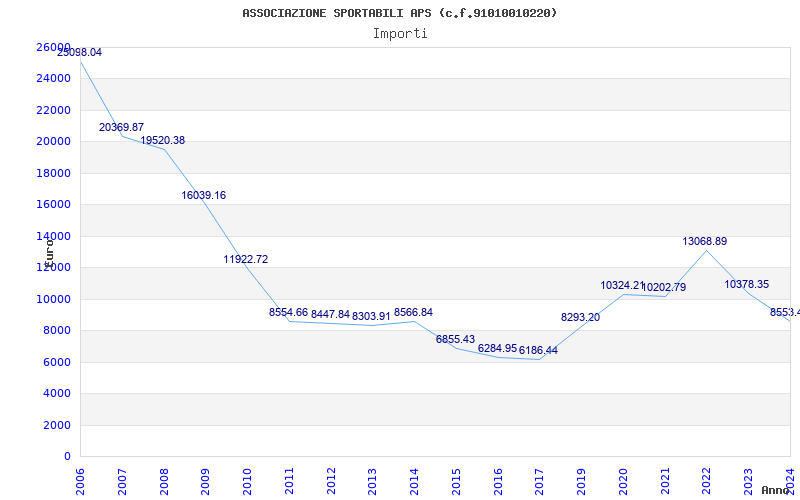Click y-axis tick 8000
Image resolution: width=800 pixels, height=500 pixels.
click(57, 331)
